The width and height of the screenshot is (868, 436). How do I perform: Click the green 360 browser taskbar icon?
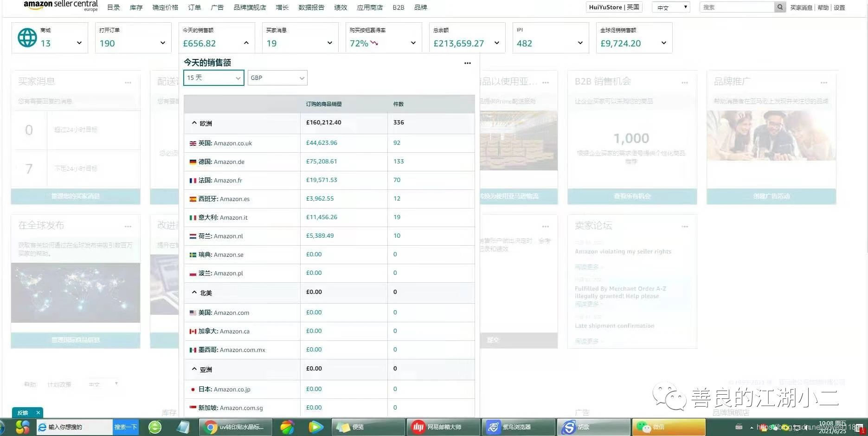click(x=155, y=427)
